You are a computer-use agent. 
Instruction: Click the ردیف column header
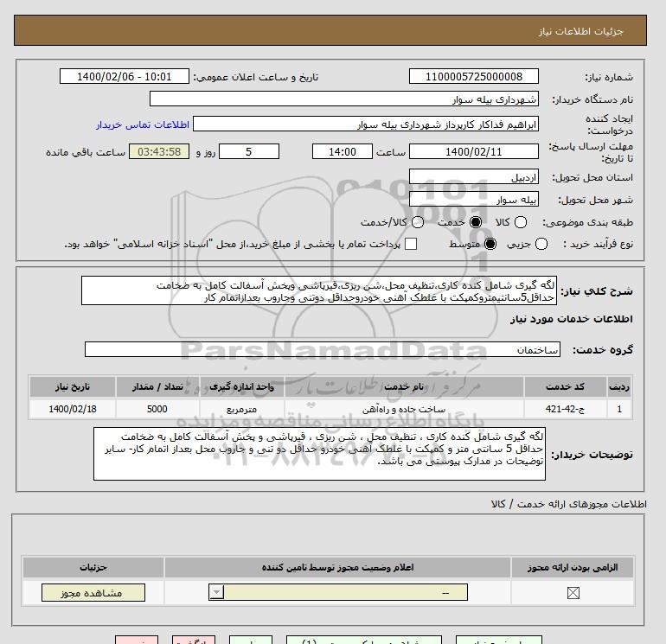coord(619,386)
